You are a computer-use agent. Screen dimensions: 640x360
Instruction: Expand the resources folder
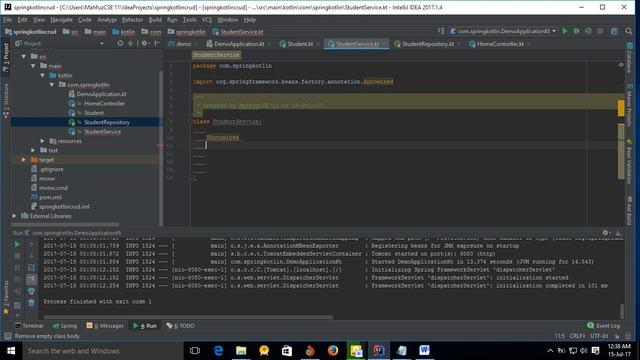tap(42, 141)
